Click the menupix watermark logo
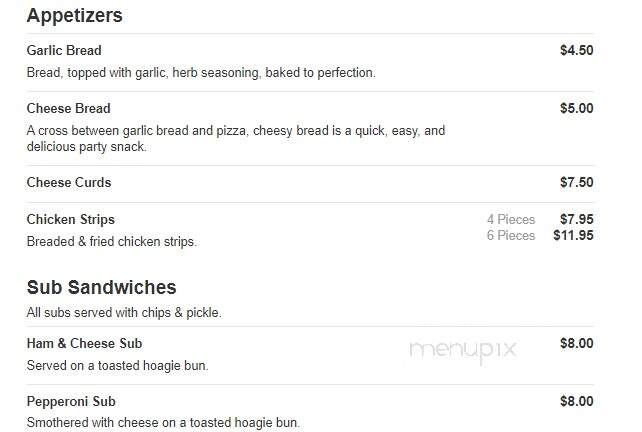Screen dimensions: 642x432 (463, 351)
